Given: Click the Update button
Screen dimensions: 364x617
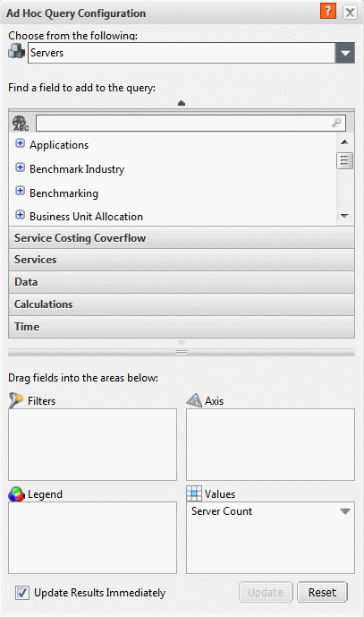Looking at the screenshot, I should point(266,592).
